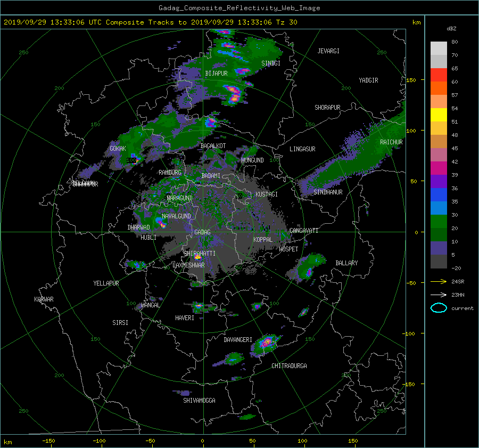Select the green 30 dBZ legend swatch
Image resolution: width=479 pixels, height=448 pixels.
(439, 221)
